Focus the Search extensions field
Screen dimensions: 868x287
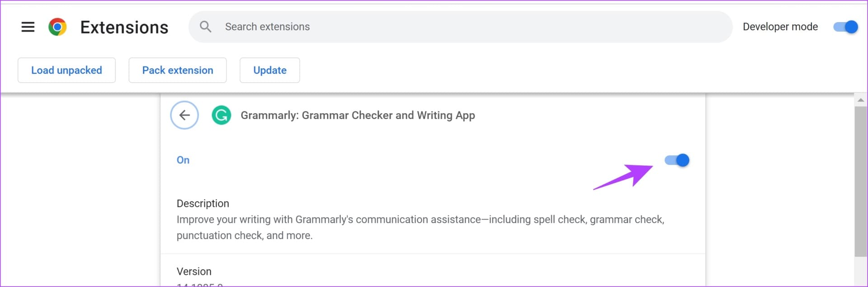point(460,27)
